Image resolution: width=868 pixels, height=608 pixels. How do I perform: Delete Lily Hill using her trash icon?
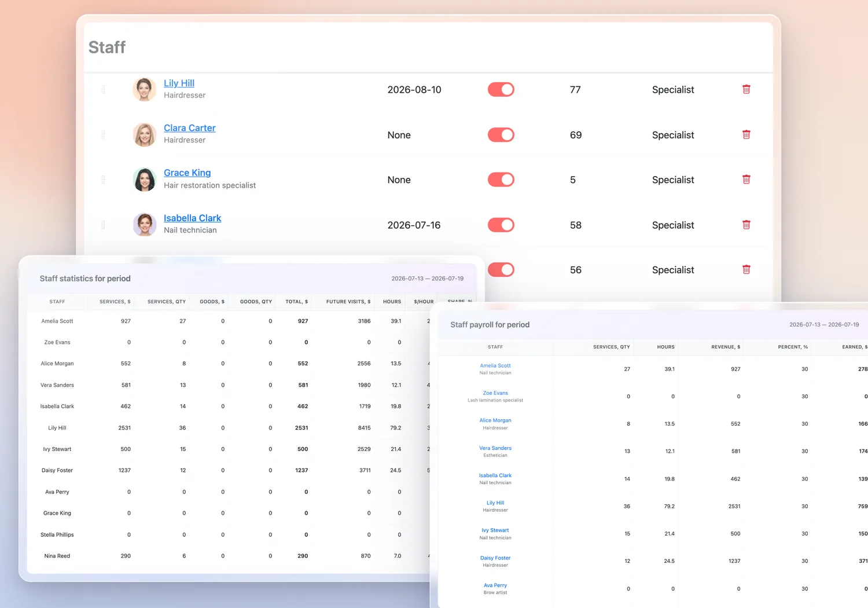point(746,89)
